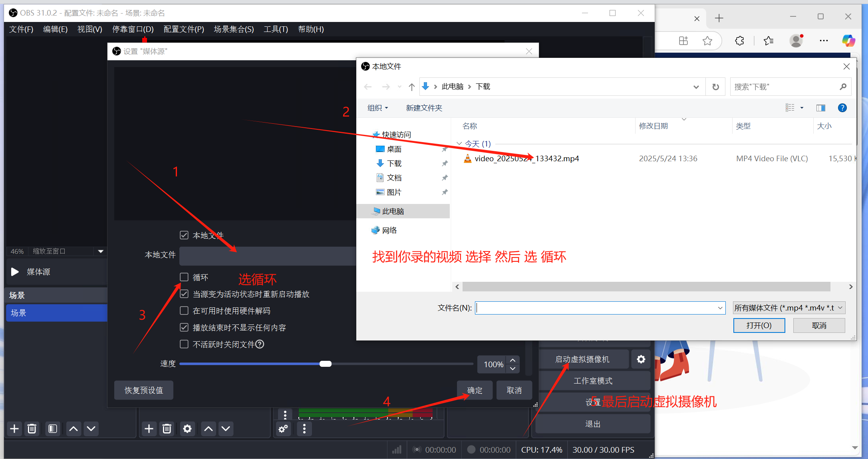Click the audio mixer advanced gears icon
This screenshot has width=868, height=459.
click(x=283, y=429)
